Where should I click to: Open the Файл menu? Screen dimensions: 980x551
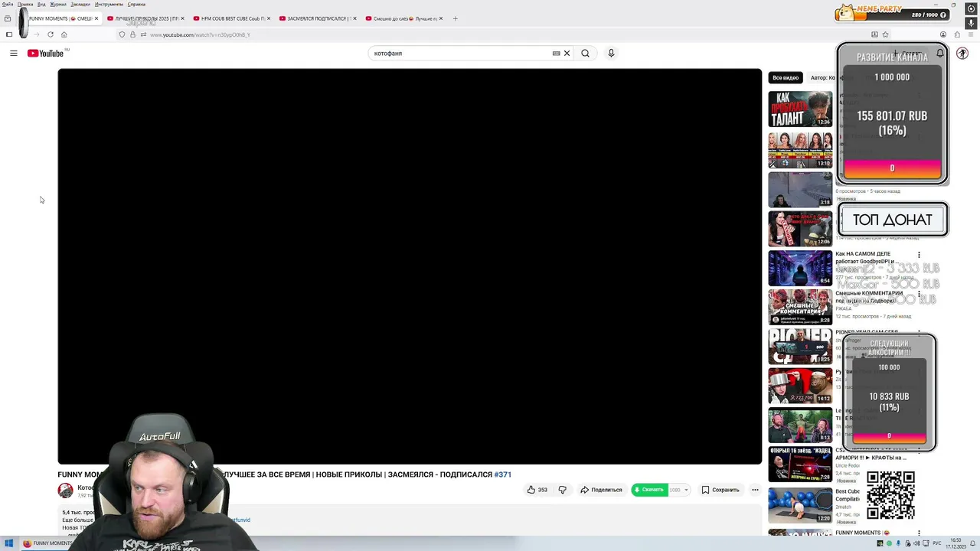tap(8, 5)
